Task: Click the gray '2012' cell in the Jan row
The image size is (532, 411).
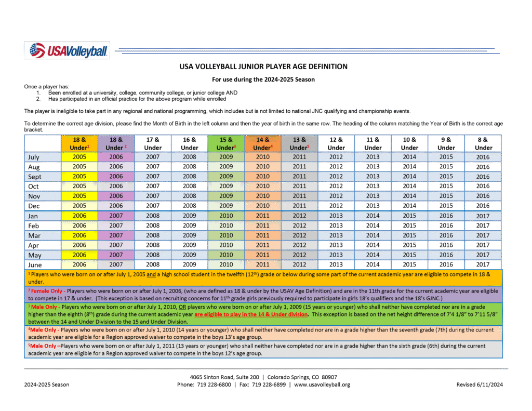Action: (299, 216)
